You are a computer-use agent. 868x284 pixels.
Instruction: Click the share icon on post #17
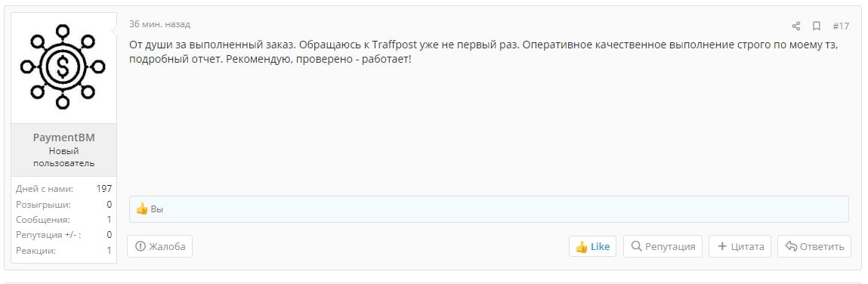[x=796, y=26]
